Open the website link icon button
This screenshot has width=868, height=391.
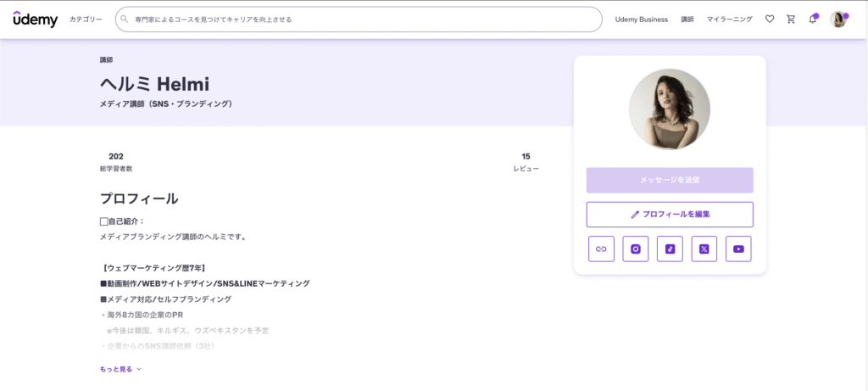(601, 249)
